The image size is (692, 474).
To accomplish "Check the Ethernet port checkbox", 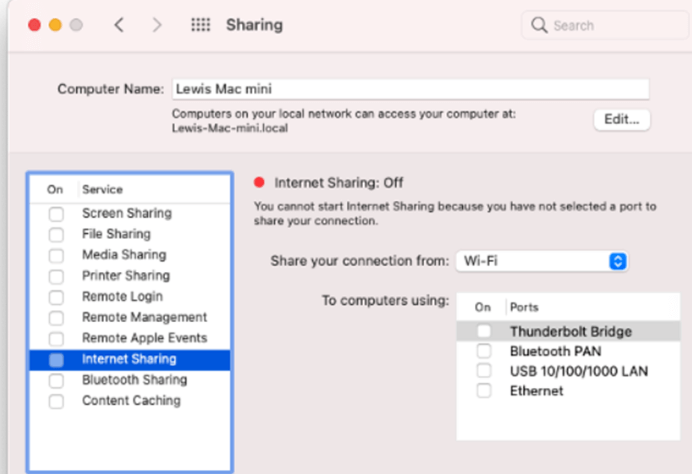I will pos(484,391).
